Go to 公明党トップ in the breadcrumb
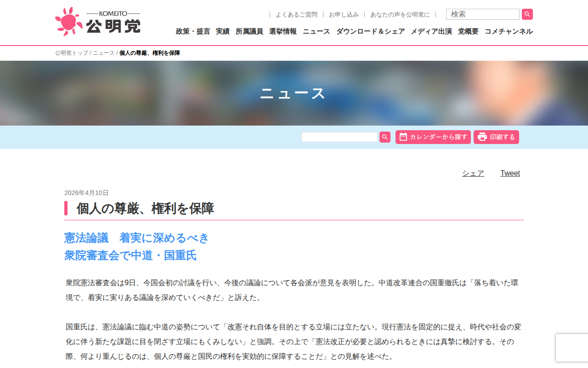Image resolution: width=588 pixels, height=368 pixels. pyautogui.click(x=72, y=53)
